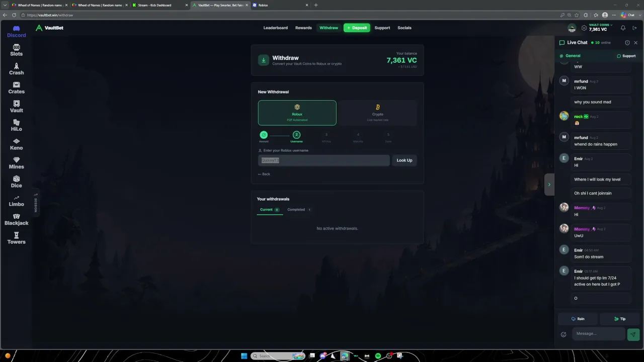Open Spotify from the taskbar
Viewport: 644px width, 362px height.
[378, 356]
